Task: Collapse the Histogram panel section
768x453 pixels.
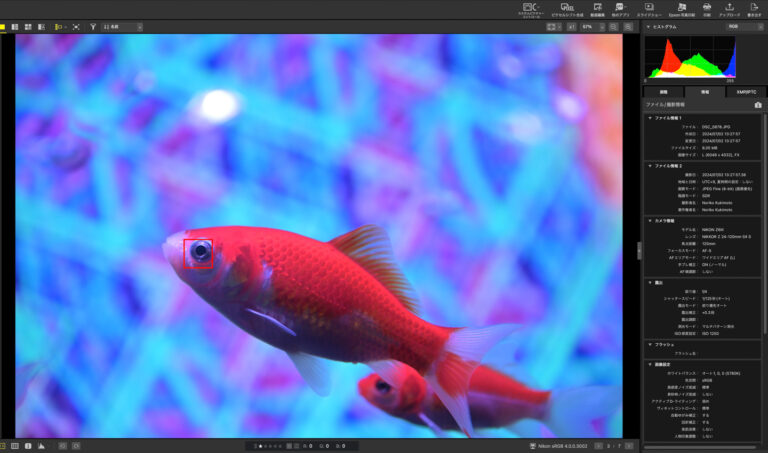Action: click(x=648, y=27)
